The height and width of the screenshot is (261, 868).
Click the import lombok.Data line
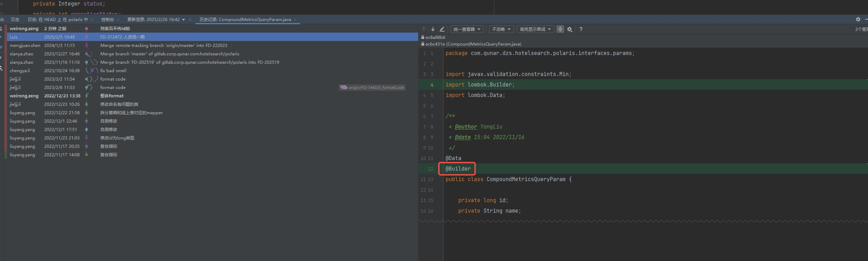(x=475, y=95)
